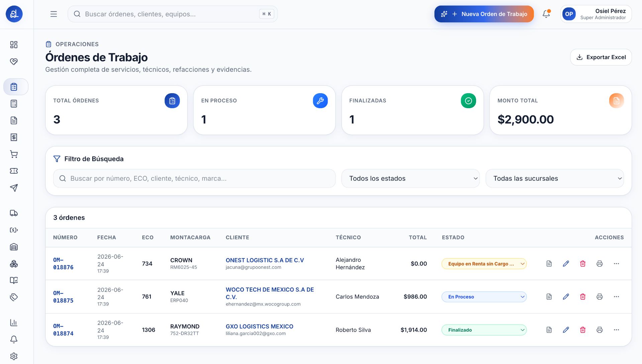The width and height of the screenshot is (642, 364).
Task: Open more actions for order OM-018876
Action: click(616, 264)
